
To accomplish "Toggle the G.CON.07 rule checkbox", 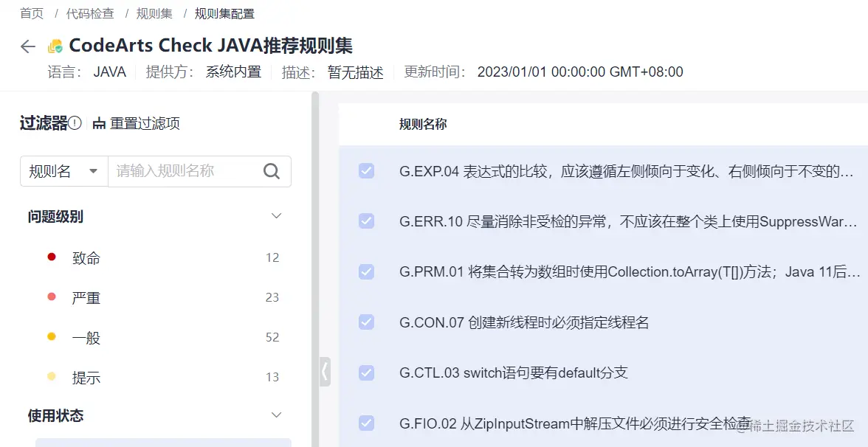I will coord(366,322).
